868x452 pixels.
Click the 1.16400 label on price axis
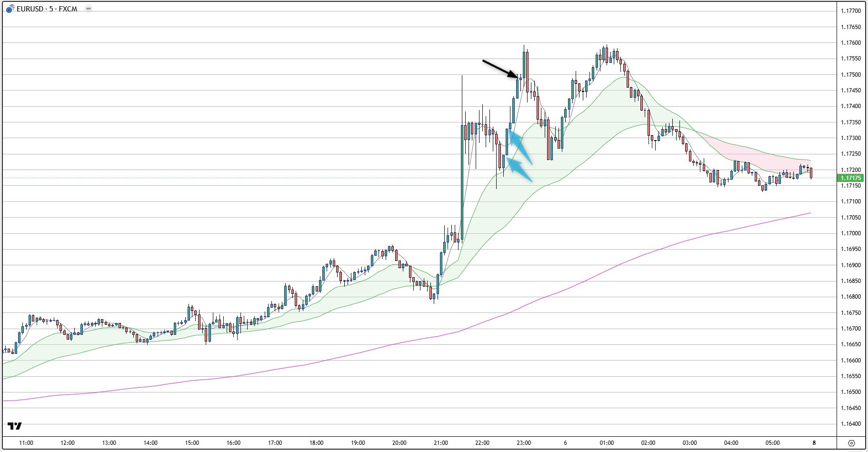click(x=850, y=424)
